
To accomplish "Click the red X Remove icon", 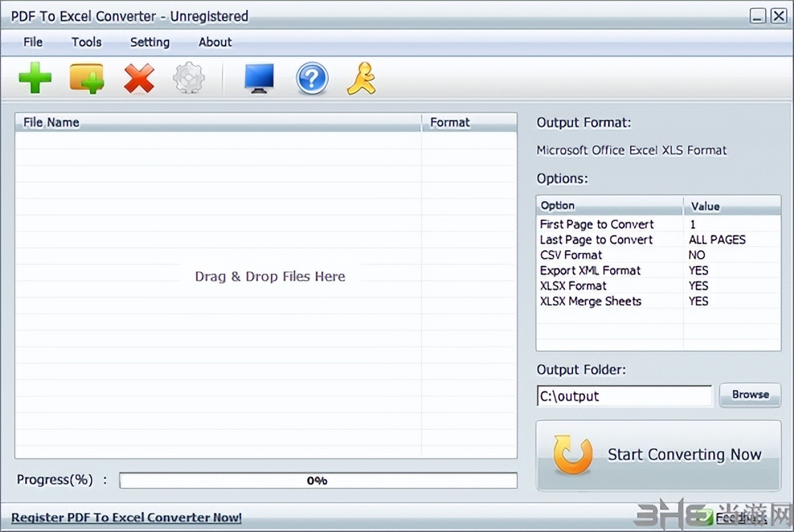I will [139, 78].
